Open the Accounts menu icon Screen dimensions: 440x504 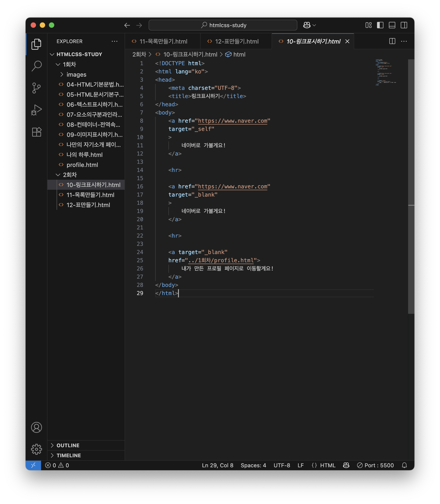[x=36, y=427]
